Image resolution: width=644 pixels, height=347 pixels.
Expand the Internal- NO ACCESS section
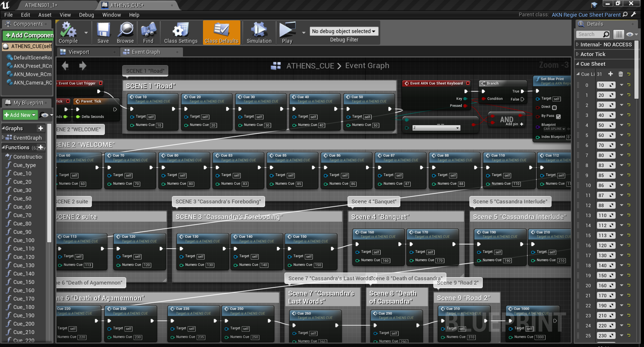[x=578, y=44]
